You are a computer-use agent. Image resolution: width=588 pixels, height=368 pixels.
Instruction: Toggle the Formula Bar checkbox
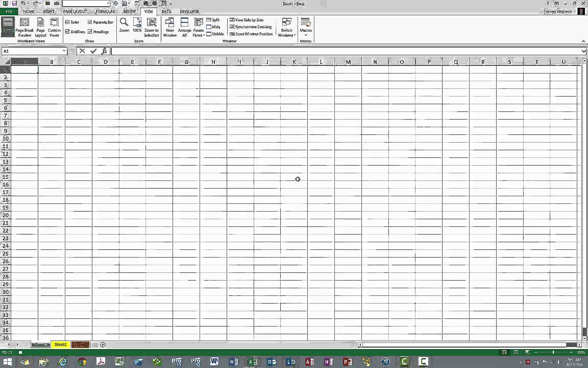click(90, 22)
